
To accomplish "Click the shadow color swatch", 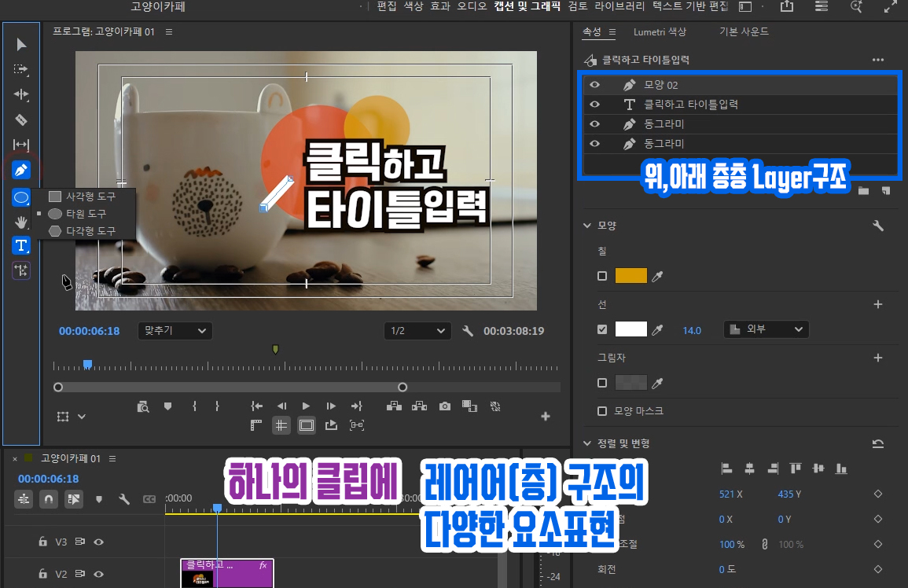I will click(630, 383).
